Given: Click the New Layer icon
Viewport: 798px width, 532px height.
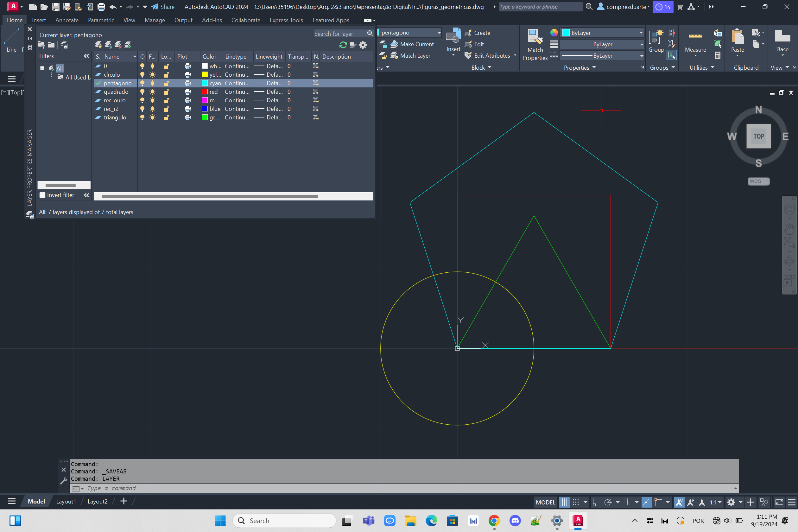Looking at the screenshot, I should click(x=98, y=45).
